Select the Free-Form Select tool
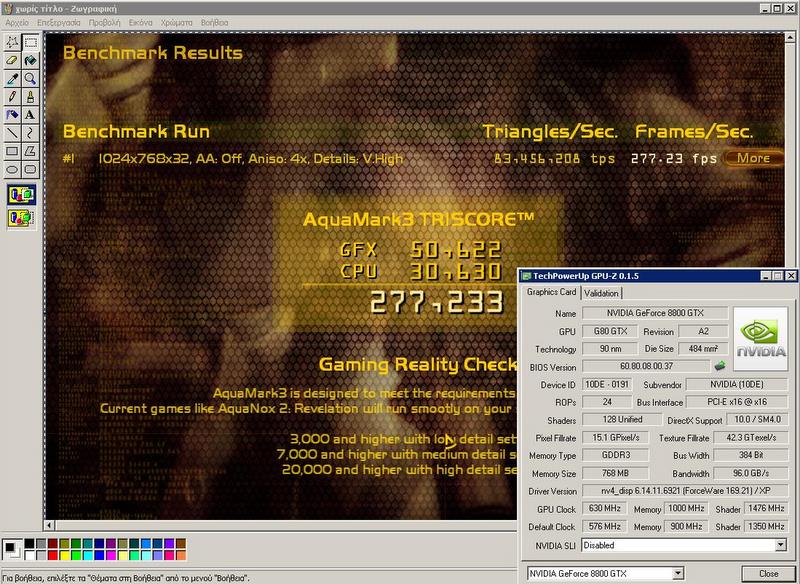Screen dimensions: 800x584 coord(12,42)
